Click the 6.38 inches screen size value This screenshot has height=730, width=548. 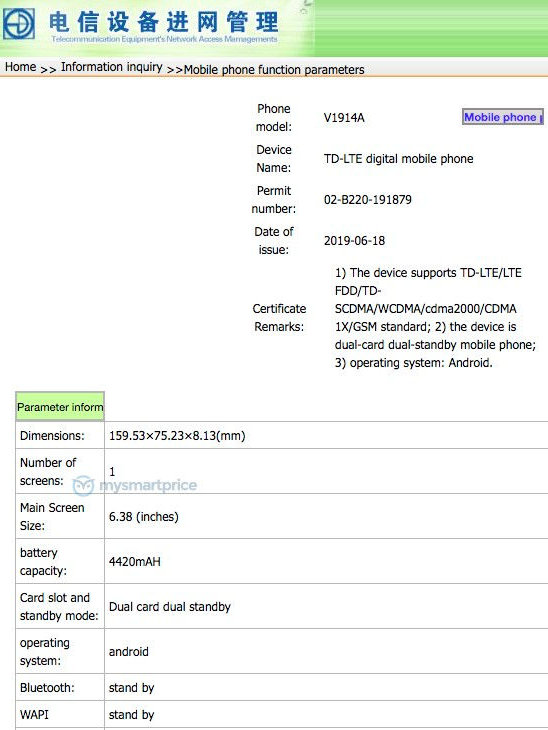click(x=144, y=516)
